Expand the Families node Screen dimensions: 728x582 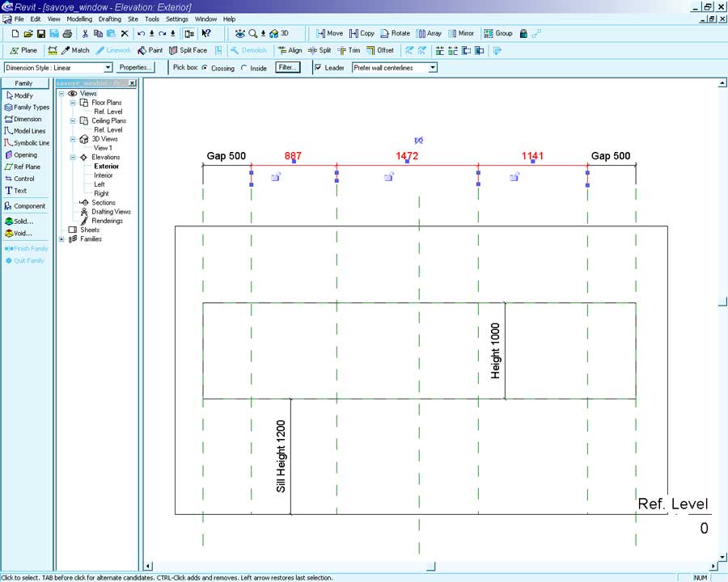[x=61, y=239]
